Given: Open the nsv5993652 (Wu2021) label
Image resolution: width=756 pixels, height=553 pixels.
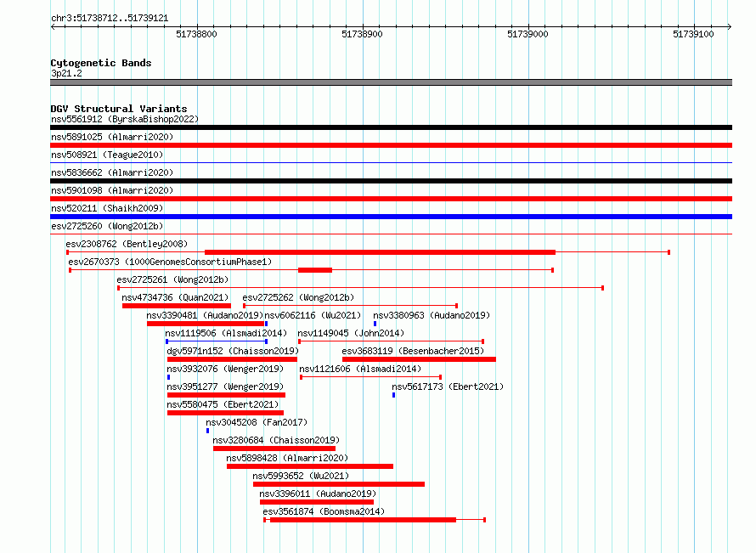Looking at the screenshot, I should point(301,476).
